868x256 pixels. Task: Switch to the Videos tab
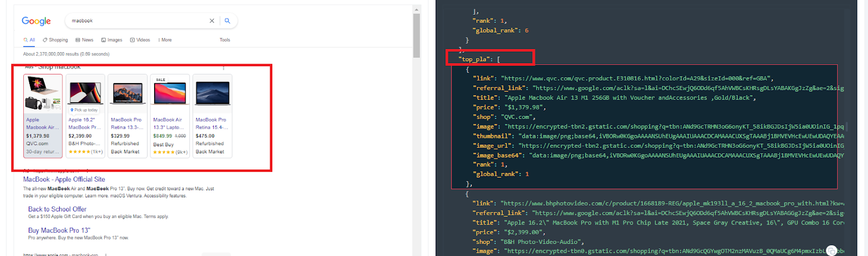[x=140, y=40]
